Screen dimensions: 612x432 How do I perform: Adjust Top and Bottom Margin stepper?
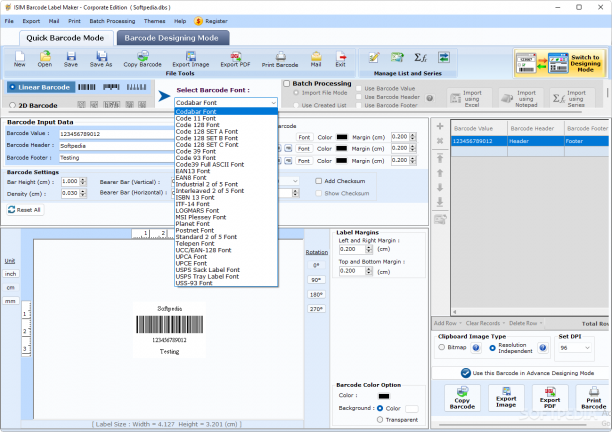coord(369,271)
